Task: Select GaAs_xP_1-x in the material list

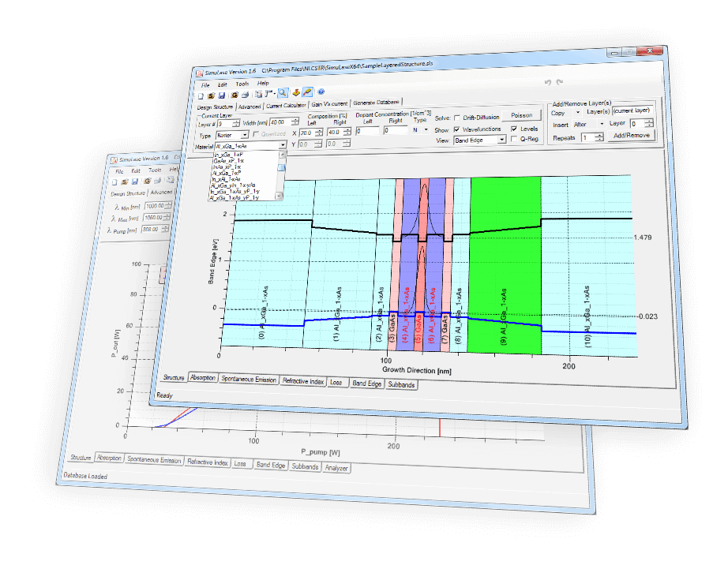Action: pos(228,160)
